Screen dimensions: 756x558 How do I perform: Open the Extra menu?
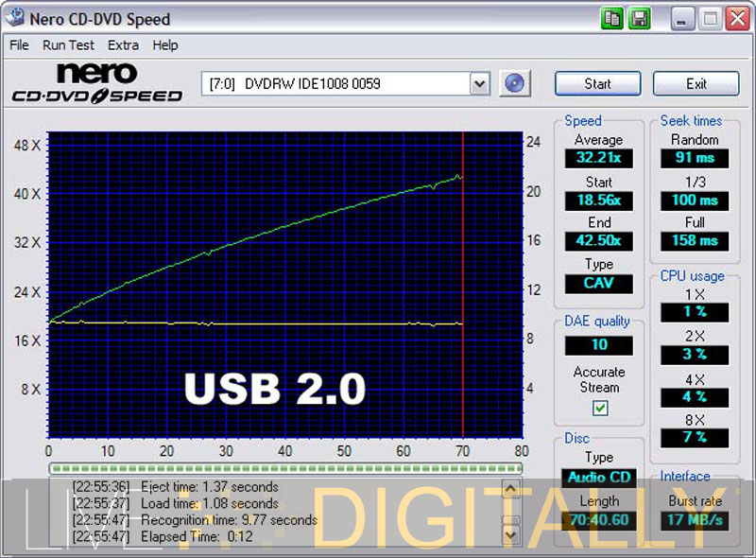coord(123,44)
